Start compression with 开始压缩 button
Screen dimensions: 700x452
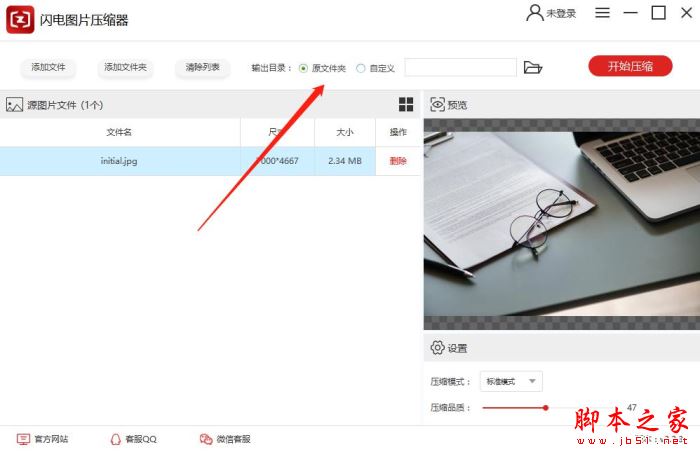point(630,66)
